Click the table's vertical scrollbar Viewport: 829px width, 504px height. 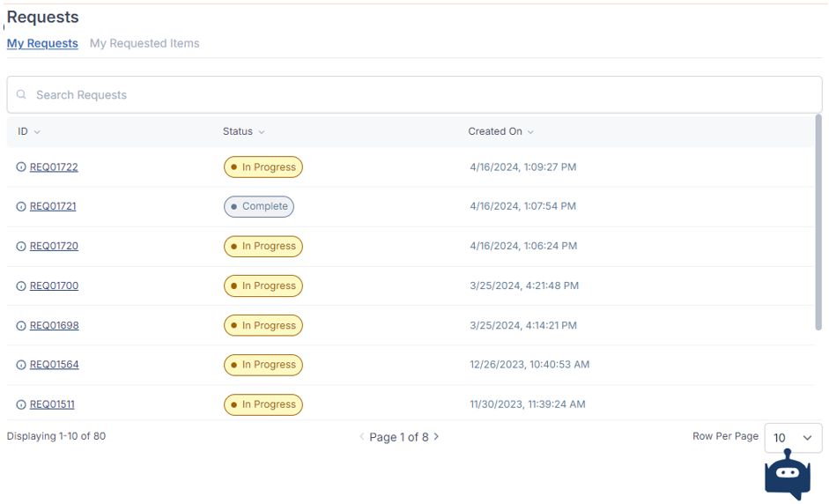coord(818,222)
